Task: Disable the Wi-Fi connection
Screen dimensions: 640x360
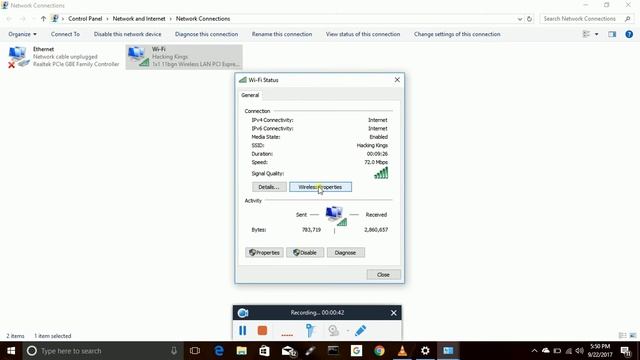Action: [x=305, y=253]
